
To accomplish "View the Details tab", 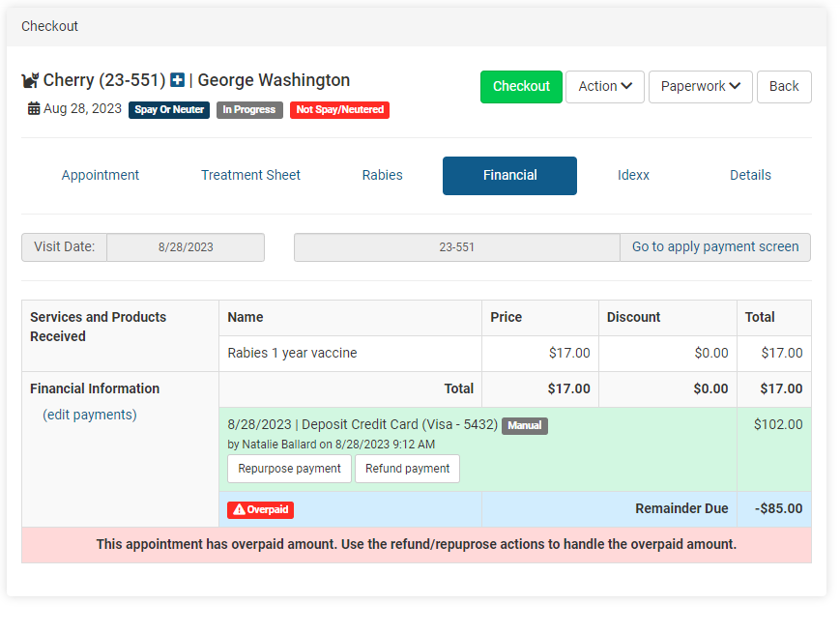I will point(750,175).
